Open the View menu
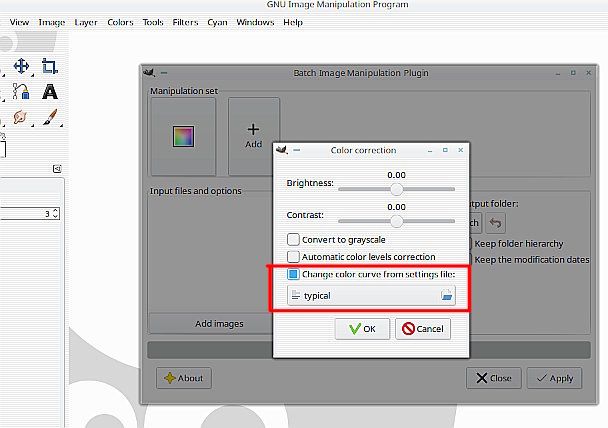This screenshot has height=428, width=608. 19,22
